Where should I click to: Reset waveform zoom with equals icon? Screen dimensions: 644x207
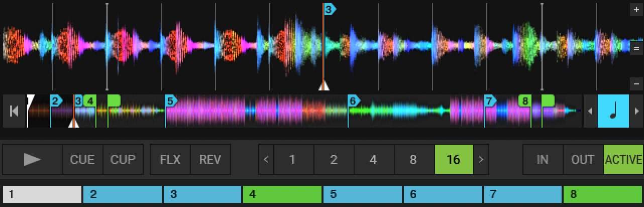(x=636, y=48)
